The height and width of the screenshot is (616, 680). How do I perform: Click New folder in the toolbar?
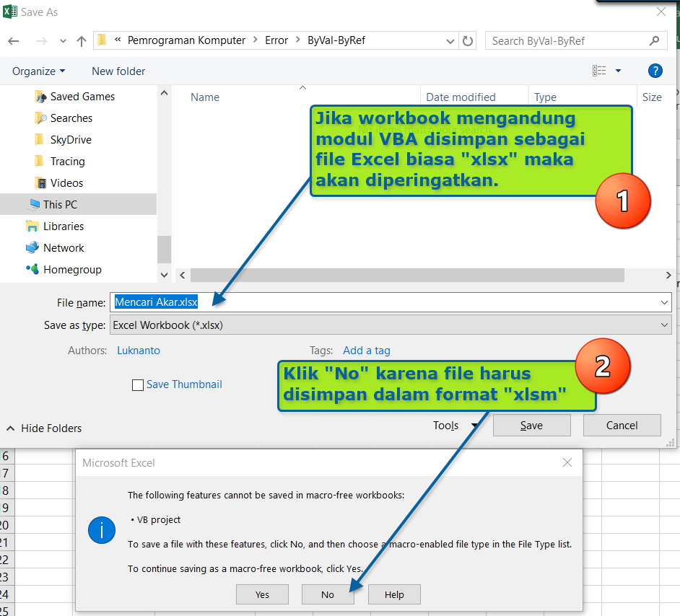(118, 71)
